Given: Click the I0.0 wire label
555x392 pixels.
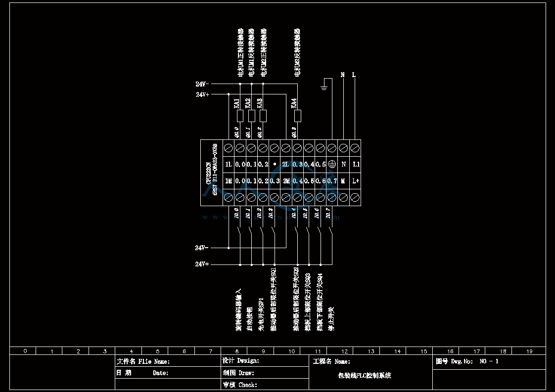Looking at the screenshot, I should click(x=236, y=213).
